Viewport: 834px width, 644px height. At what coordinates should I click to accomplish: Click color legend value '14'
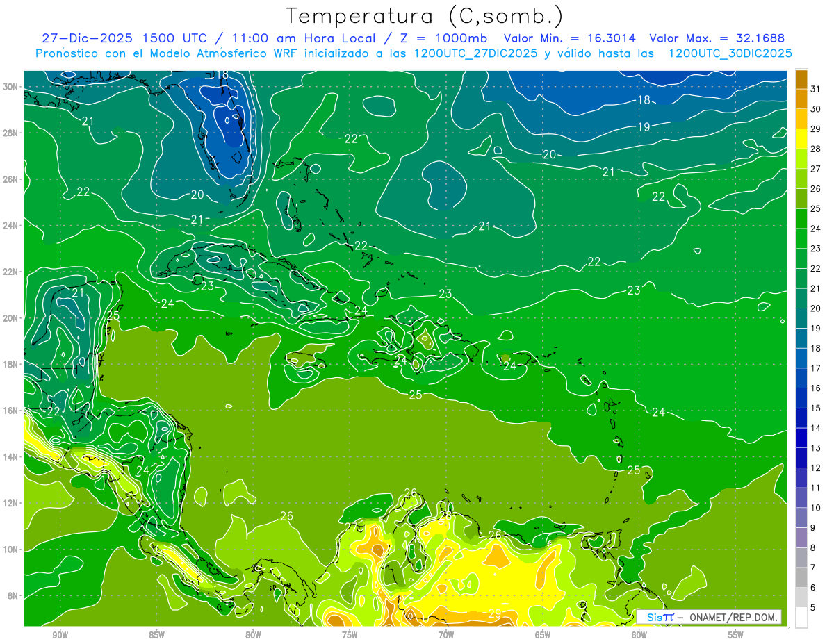(x=815, y=428)
